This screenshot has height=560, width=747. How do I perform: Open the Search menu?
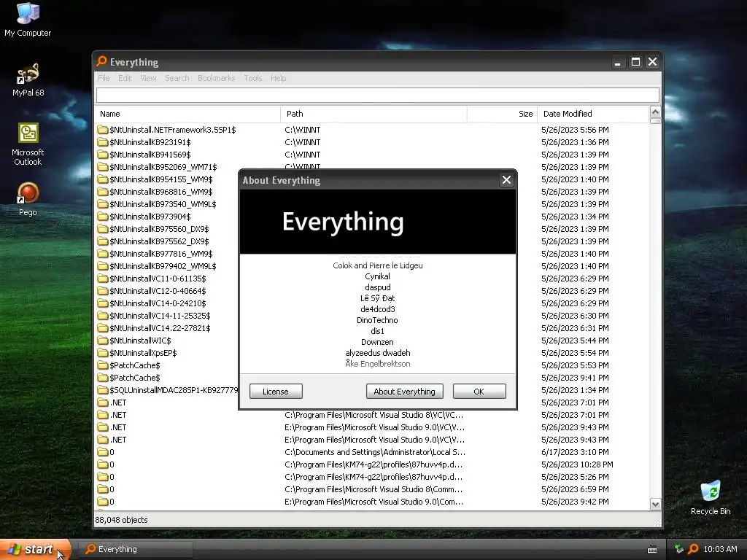click(x=177, y=78)
